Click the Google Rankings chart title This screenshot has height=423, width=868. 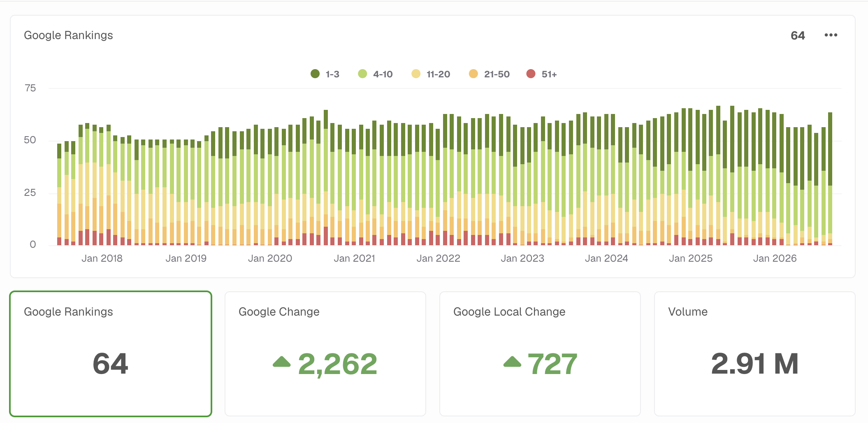click(x=68, y=35)
